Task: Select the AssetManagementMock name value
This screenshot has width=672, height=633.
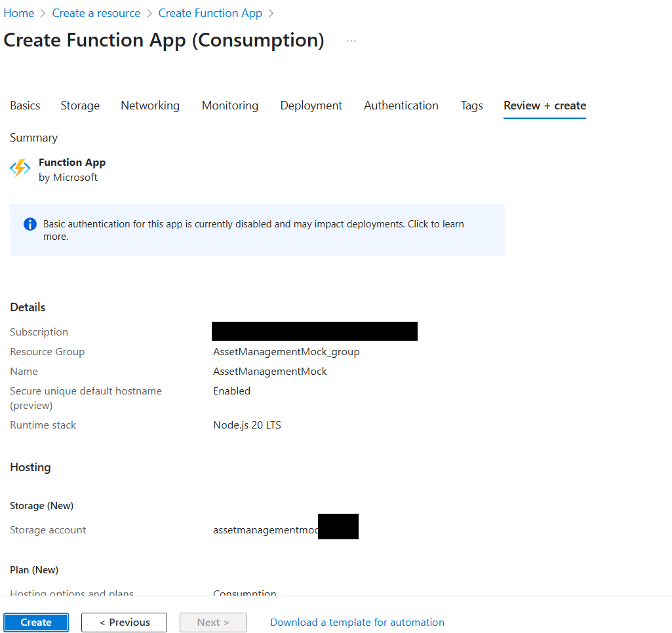Action: coord(269,371)
